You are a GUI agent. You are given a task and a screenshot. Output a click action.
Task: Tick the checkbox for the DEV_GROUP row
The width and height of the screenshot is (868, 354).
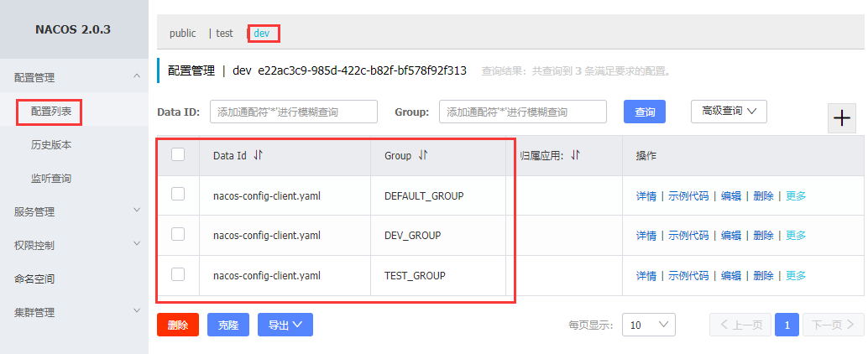178,234
